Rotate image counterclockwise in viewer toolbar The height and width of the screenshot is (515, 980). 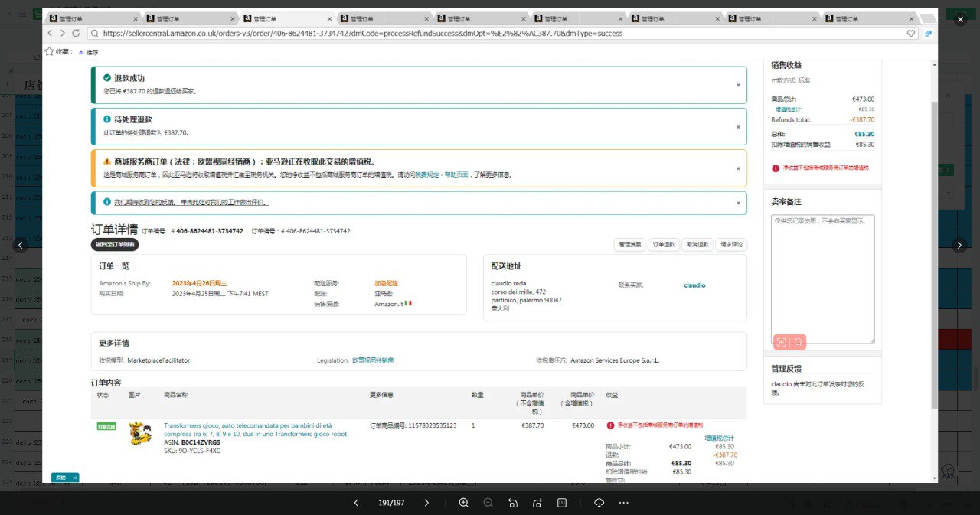coord(512,503)
